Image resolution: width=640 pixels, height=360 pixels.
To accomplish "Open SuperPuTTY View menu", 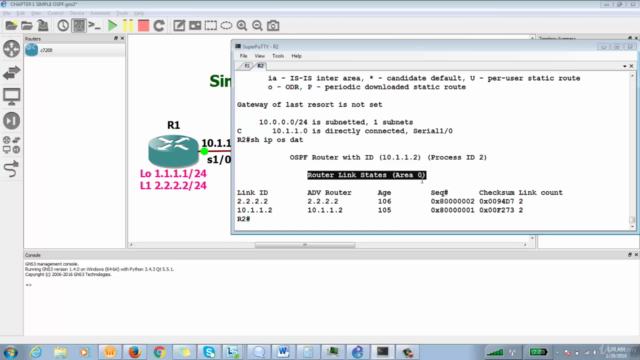I will click(x=260, y=56).
